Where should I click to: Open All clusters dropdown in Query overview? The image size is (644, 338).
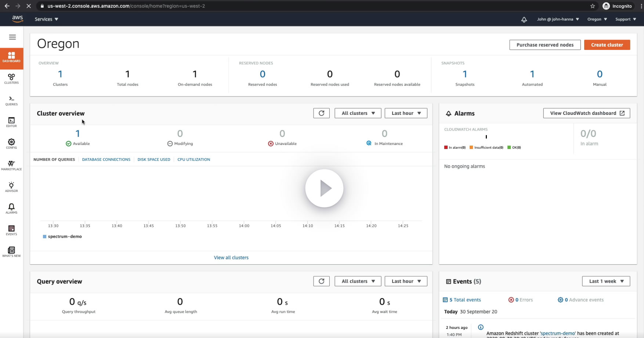[x=358, y=281]
